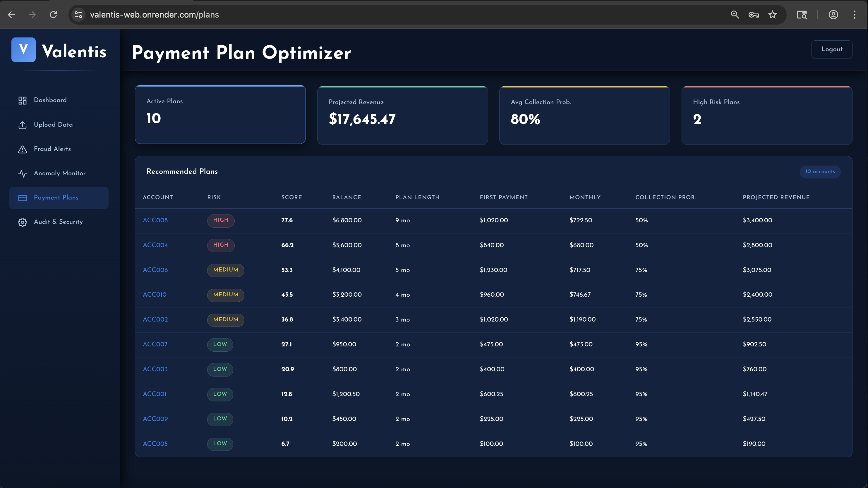Click the browser address bar URL

[154, 15]
